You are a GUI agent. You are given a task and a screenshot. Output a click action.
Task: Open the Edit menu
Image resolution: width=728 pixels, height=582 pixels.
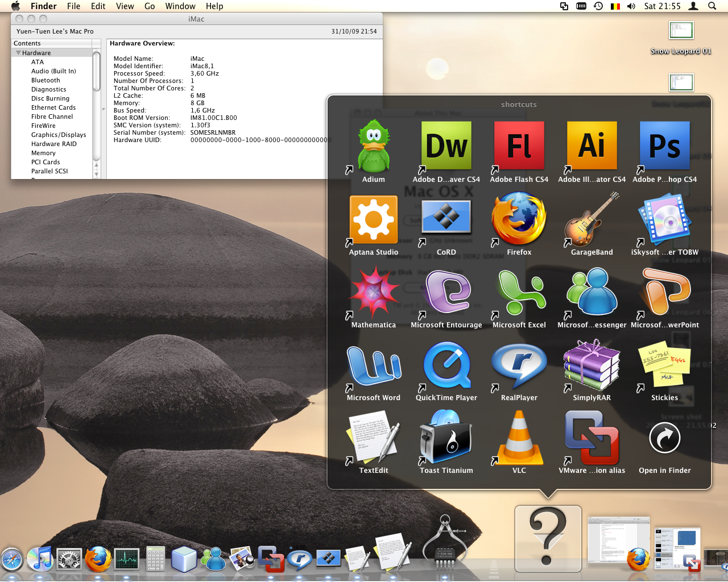tap(98, 6)
